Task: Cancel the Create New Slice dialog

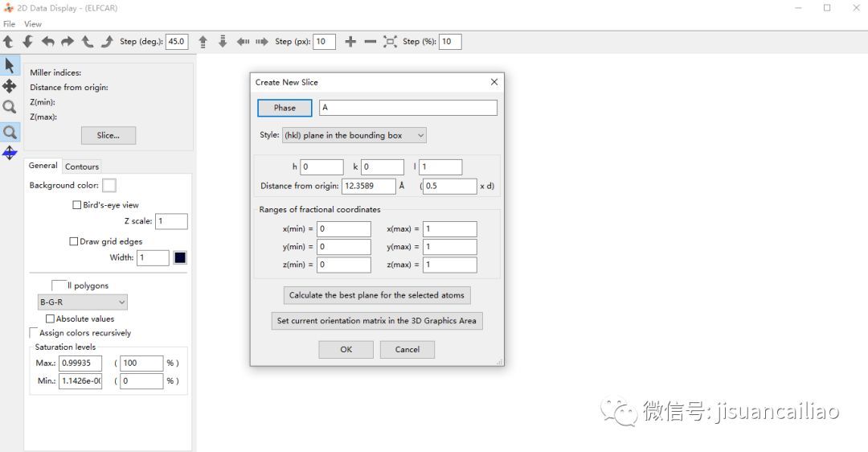Action: pyautogui.click(x=407, y=350)
